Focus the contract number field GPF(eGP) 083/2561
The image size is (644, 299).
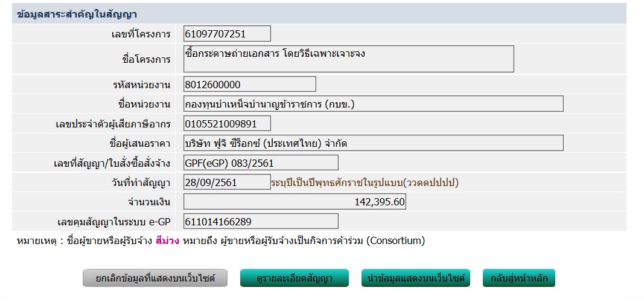(x=261, y=162)
